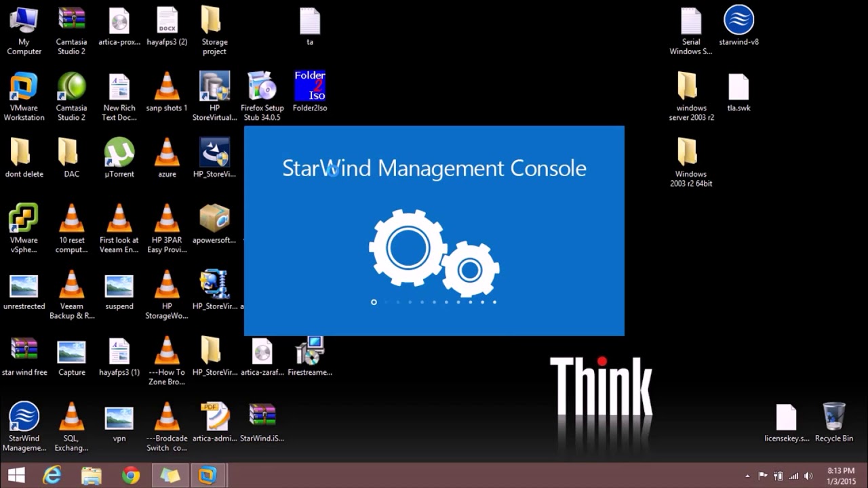Select the SQL, Exchang... video file
The height and width of the screenshot is (488, 868).
click(x=71, y=427)
